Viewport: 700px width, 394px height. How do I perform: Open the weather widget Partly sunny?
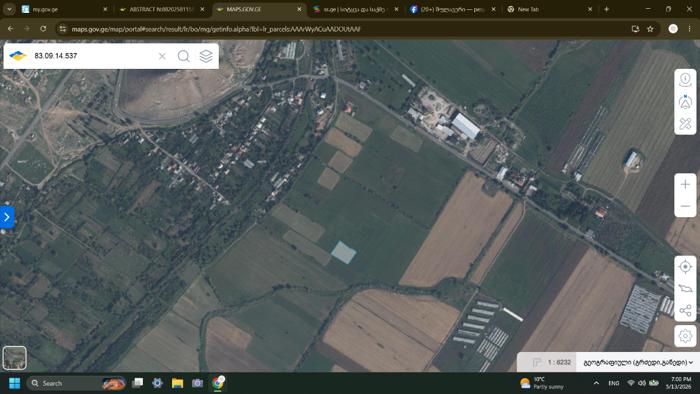[x=542, y=383]
